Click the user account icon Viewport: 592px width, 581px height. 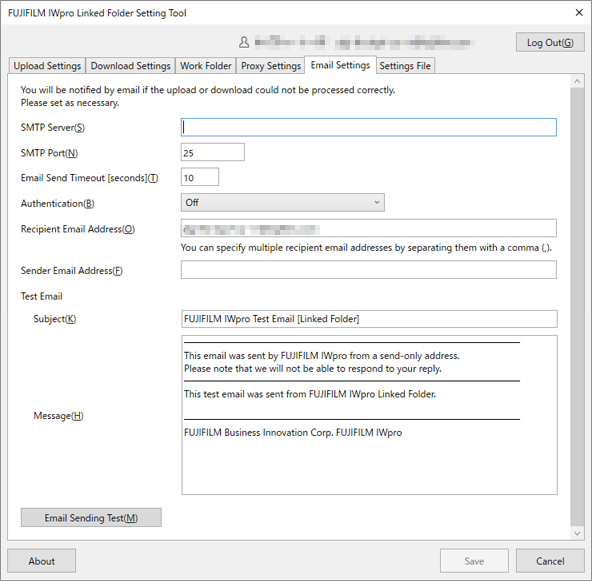tap(244, 42)
